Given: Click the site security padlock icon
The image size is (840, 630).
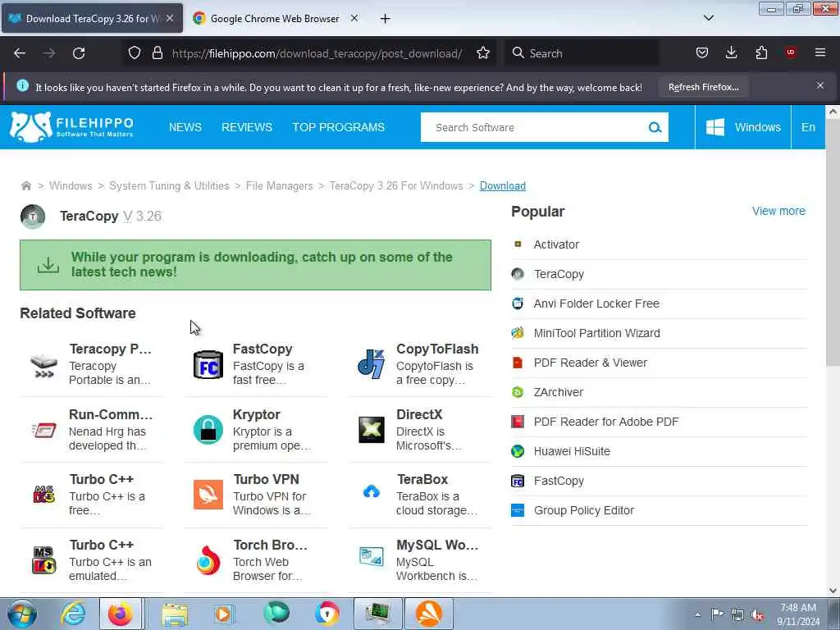Looking at the screenshot, I should coord(157,53).
